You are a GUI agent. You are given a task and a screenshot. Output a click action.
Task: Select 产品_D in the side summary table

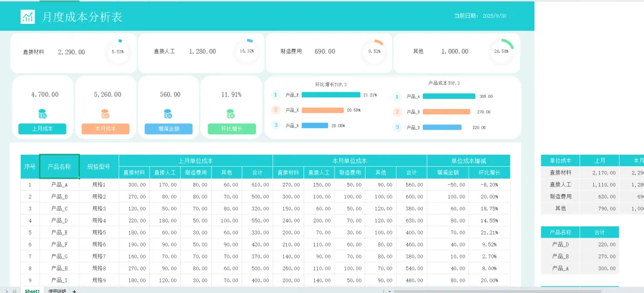561,244
